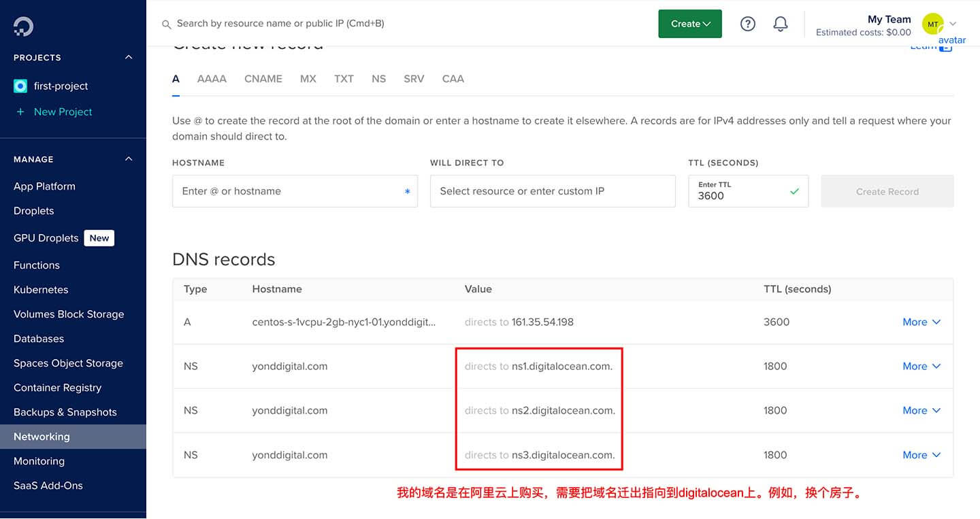This screenshot has height=519, width=980.
Task: Open More menu for ns1.digitalocean.com record
Action: tap(921, 366)
